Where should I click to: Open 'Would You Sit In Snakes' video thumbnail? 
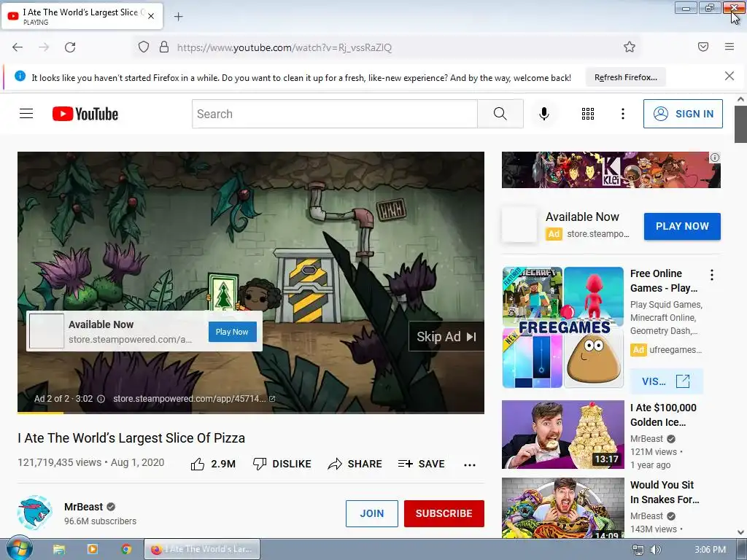563,508
